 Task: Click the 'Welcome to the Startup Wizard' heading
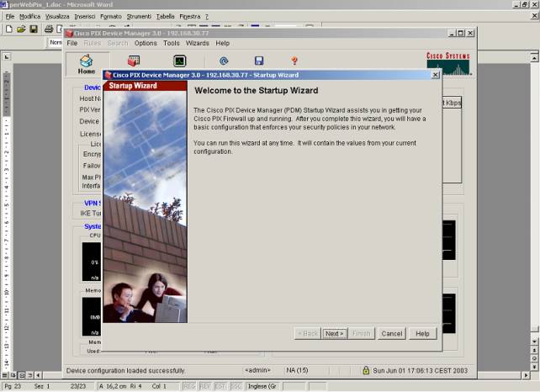coord(257,91)
